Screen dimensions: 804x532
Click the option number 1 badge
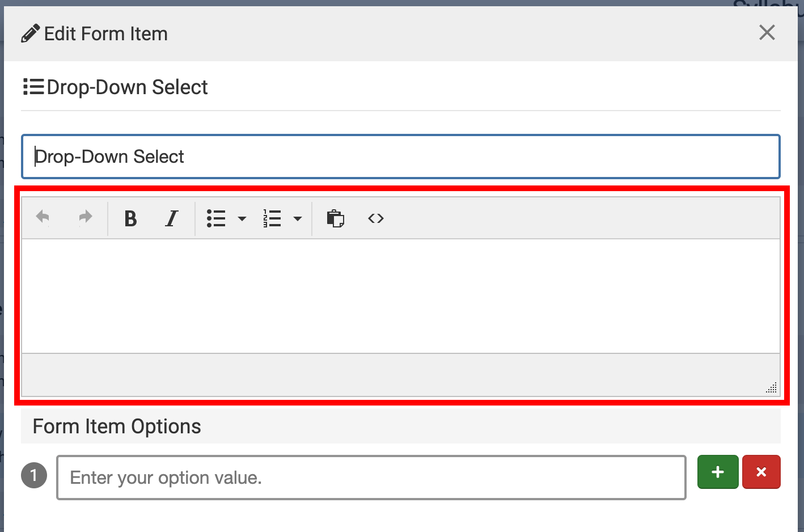pos(34,475)
